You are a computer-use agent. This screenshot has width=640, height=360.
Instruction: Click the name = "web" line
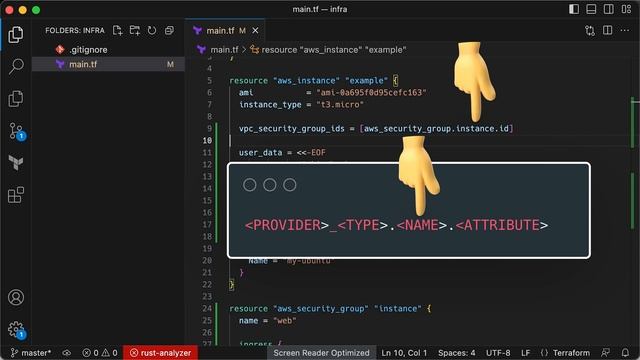pos(268,321)
